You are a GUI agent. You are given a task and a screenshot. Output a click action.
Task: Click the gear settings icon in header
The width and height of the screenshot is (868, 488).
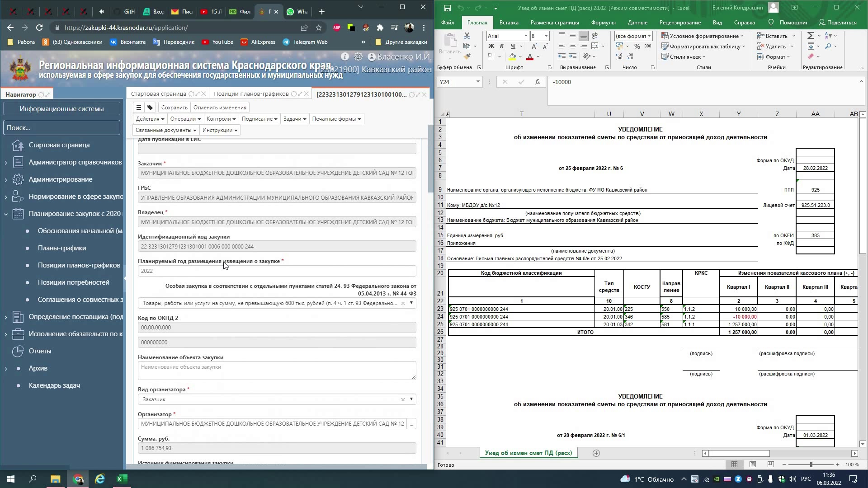pyautogui.click(x=358, y=57)
